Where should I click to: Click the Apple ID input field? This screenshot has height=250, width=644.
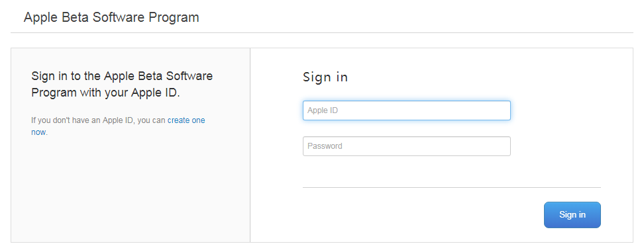pyautogui.click(x=407, y=110)
